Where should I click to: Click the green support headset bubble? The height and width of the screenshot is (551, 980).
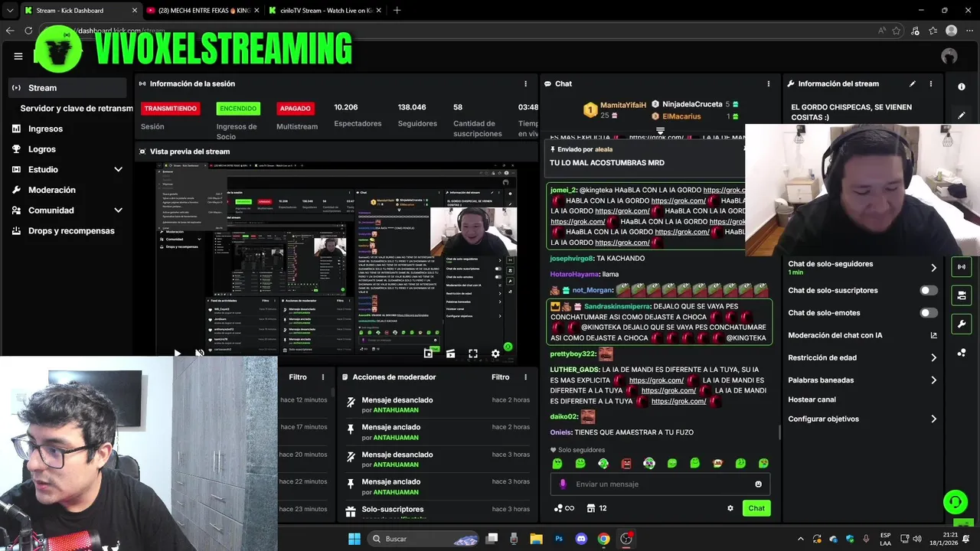[955, 502]
